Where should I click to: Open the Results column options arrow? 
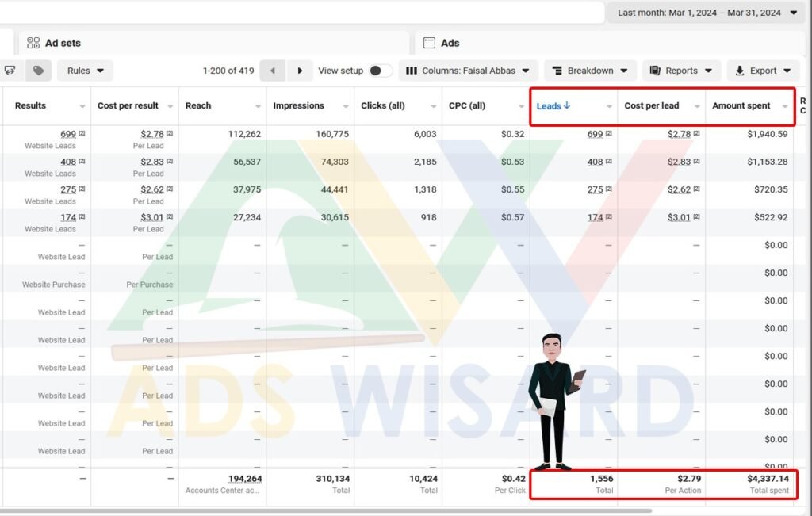82,106
